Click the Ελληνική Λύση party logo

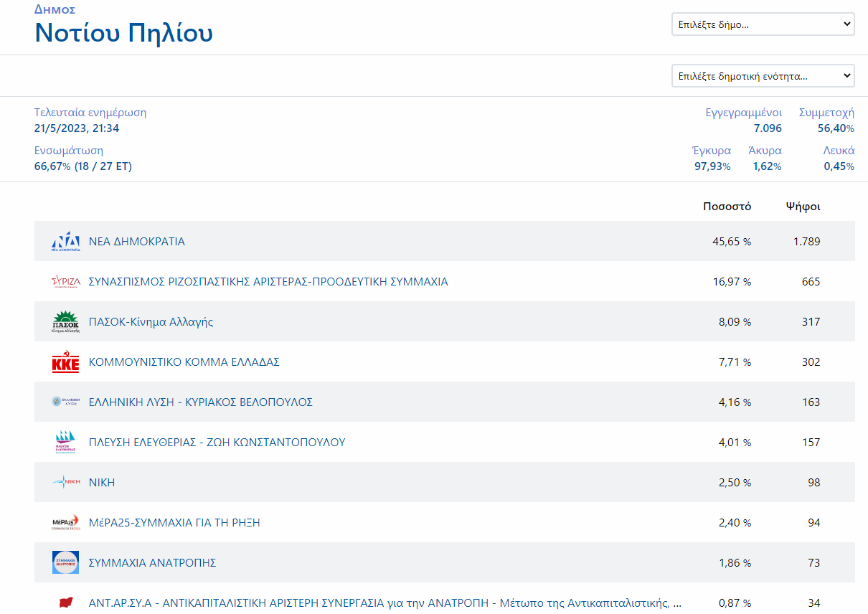(65, 402)
